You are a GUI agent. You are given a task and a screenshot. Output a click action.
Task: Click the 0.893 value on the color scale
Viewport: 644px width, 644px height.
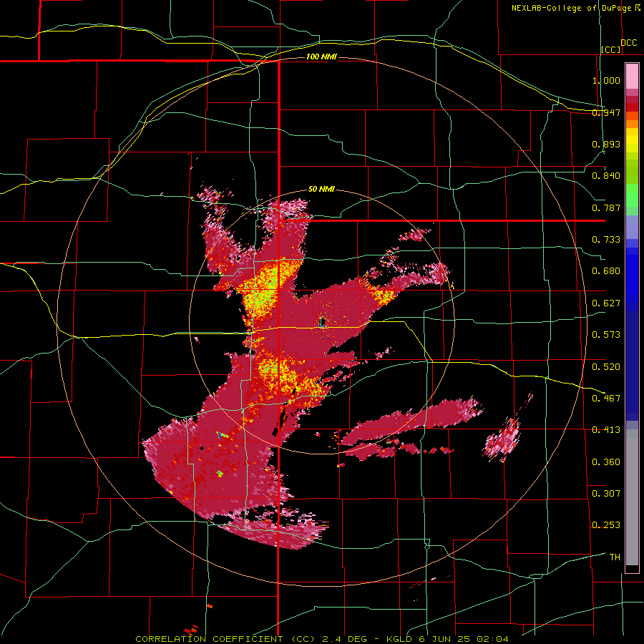click(606, 144)
